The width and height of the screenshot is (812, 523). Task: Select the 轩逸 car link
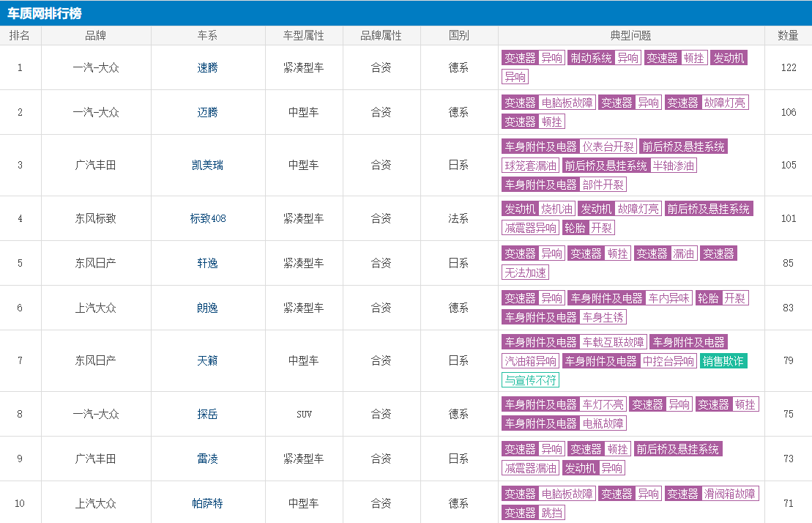(207, 263)
